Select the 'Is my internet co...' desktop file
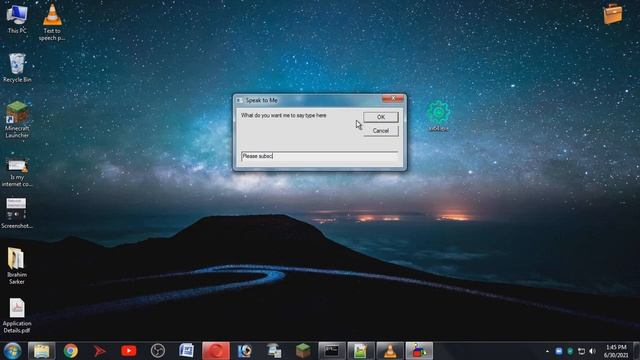The image size is (640, 360). pos(17,173)
